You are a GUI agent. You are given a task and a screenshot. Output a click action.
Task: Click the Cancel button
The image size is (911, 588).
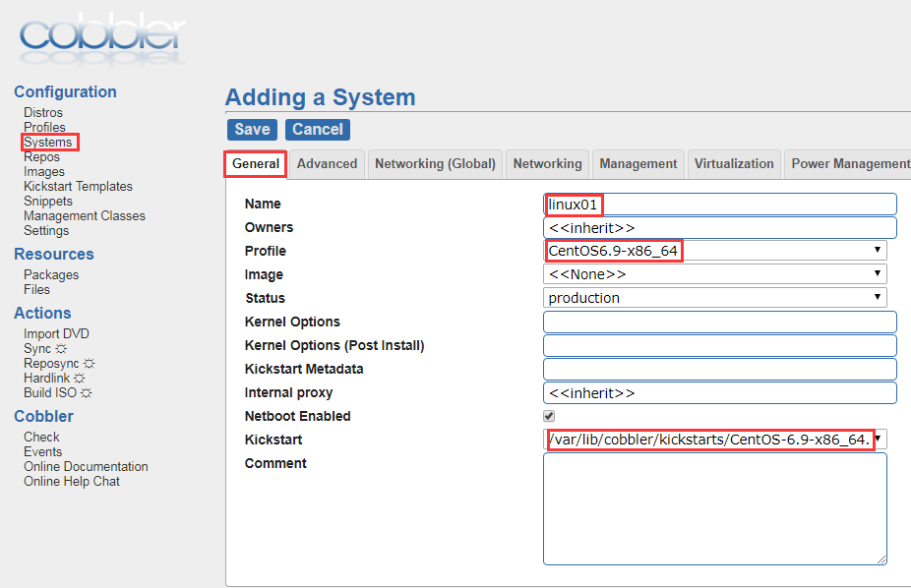[318, 130]
